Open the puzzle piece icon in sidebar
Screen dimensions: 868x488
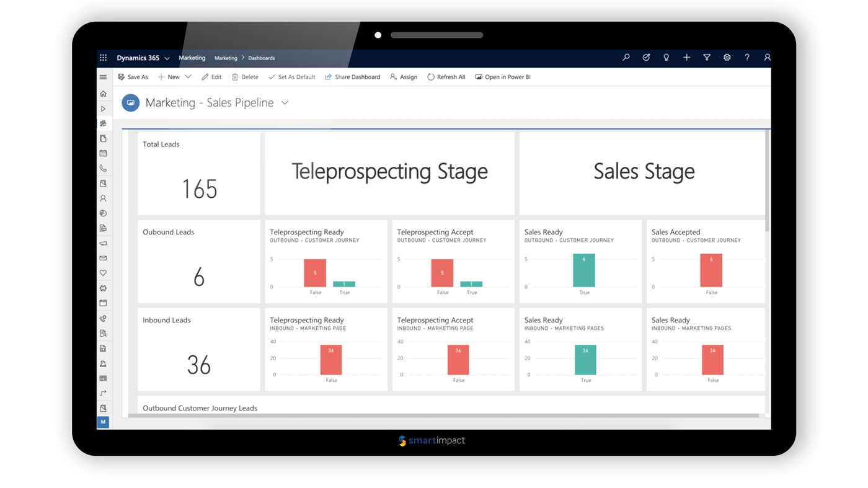(x=103, y=288)
